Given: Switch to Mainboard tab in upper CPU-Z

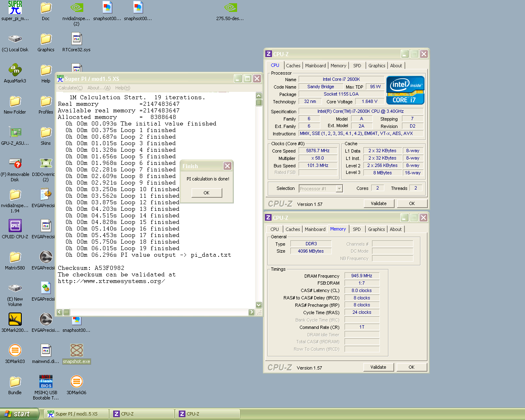Looking at the screenshot, I should (315, 66).
